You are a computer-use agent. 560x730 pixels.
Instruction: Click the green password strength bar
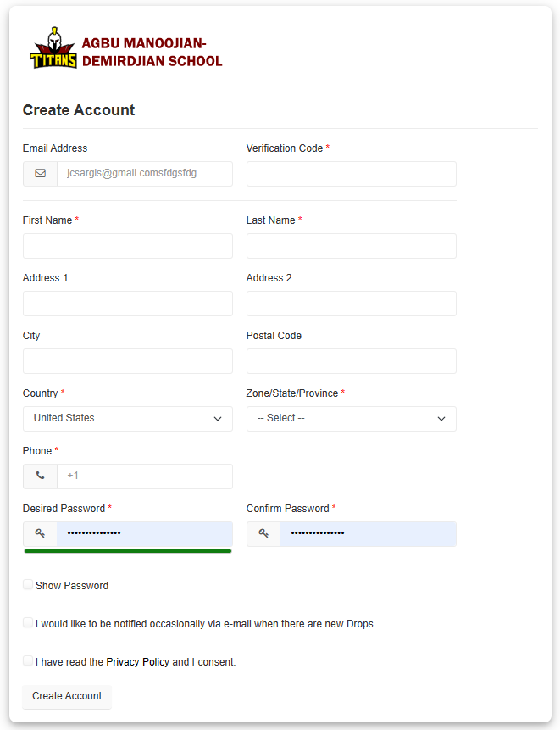(127, 551)
